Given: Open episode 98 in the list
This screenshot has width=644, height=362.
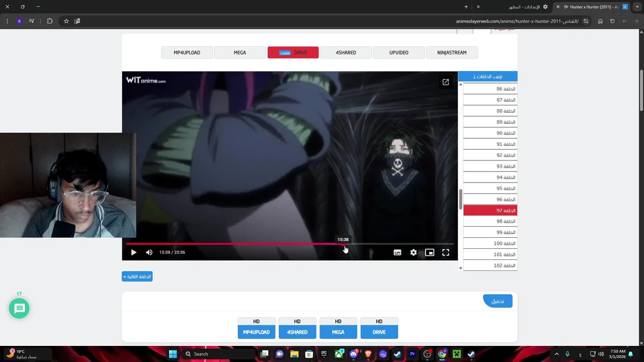Looking at the screenshot, I should pos(490,221).
